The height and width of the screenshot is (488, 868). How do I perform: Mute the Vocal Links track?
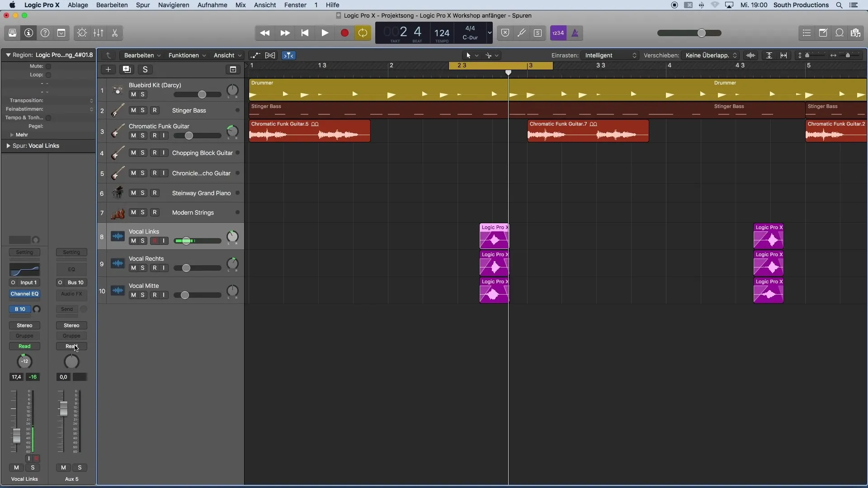(x=133, y=240)
